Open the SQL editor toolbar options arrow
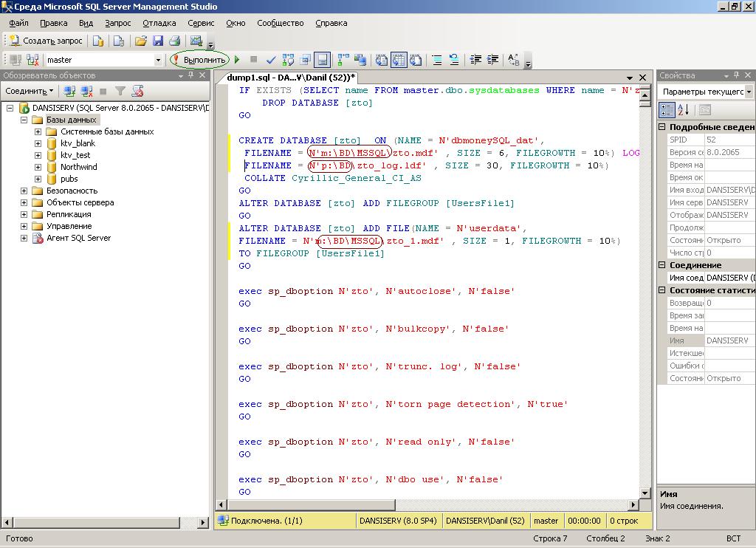Viewport: 756px width, 548px height. (528, 63)
